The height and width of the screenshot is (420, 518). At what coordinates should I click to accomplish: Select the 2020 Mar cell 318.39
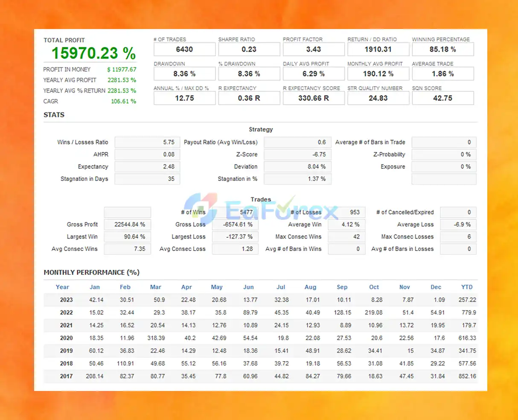156,338
